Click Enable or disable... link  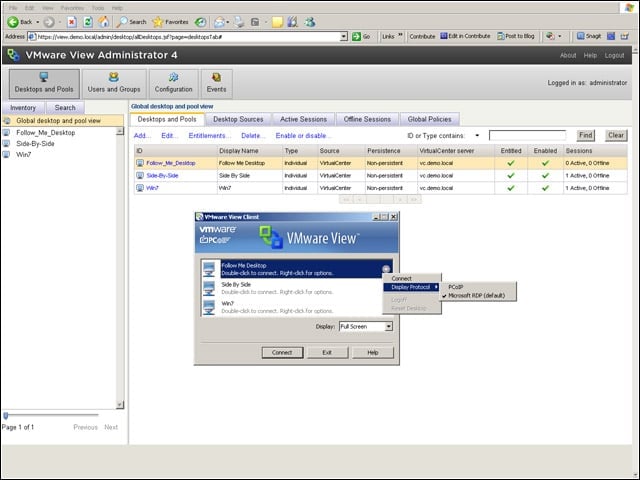coord(303,136)
